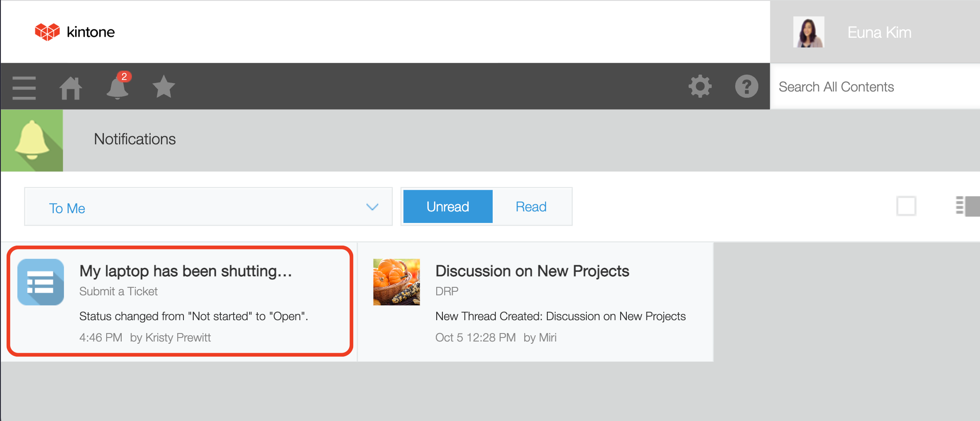Go to the Home portal icon
Viewport: 980px width, 421px height.
pos(71,87)
